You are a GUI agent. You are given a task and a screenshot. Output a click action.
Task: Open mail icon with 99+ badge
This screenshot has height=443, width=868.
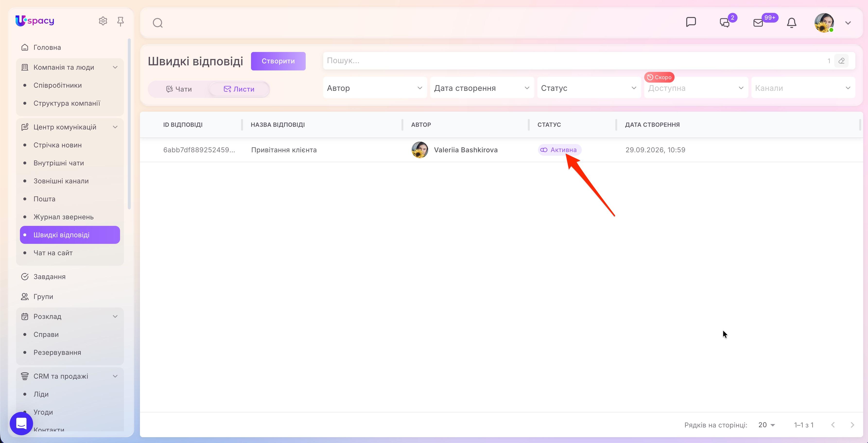758,23
